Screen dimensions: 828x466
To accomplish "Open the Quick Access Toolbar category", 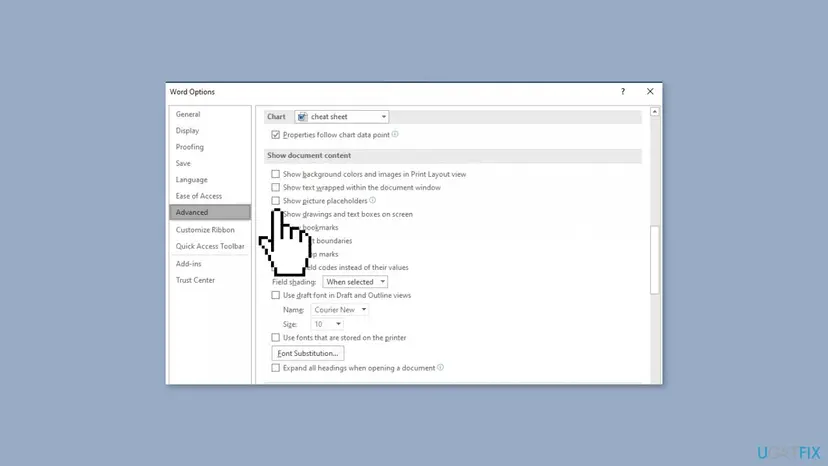I will point(210,246).
